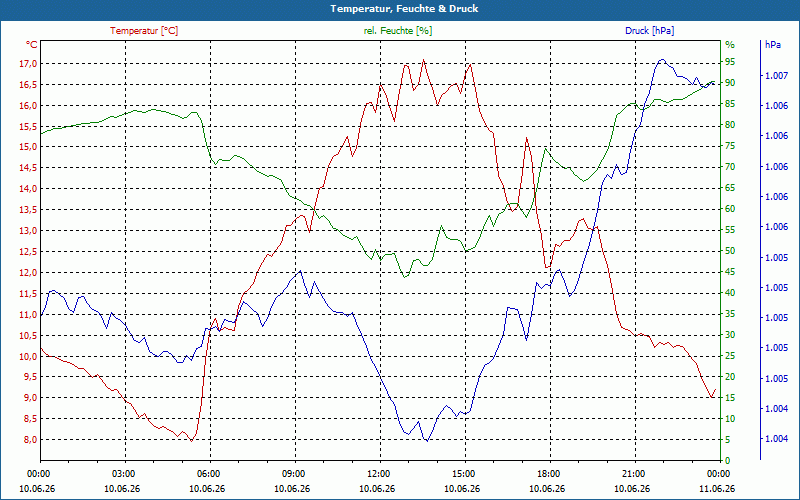Select the red "Temperatur [°C]" legend label
This screenshot has height=500, width=800.
click(x=144, y=31)
